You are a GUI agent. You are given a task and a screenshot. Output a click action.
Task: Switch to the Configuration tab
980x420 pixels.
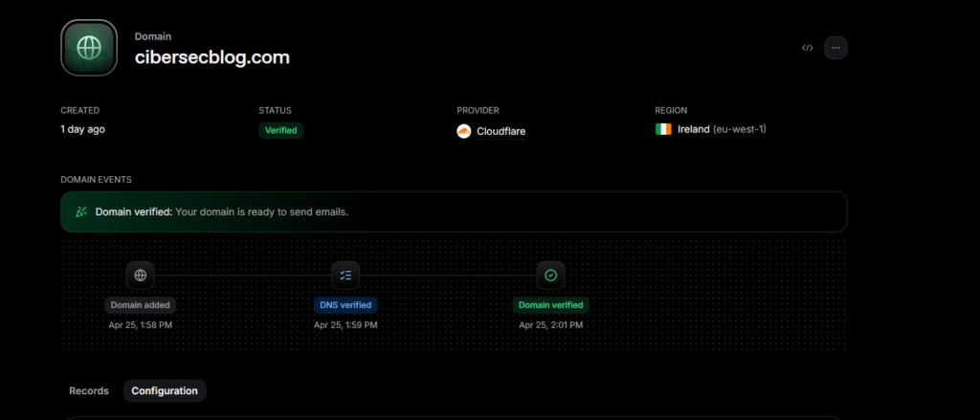pos(165,390)
